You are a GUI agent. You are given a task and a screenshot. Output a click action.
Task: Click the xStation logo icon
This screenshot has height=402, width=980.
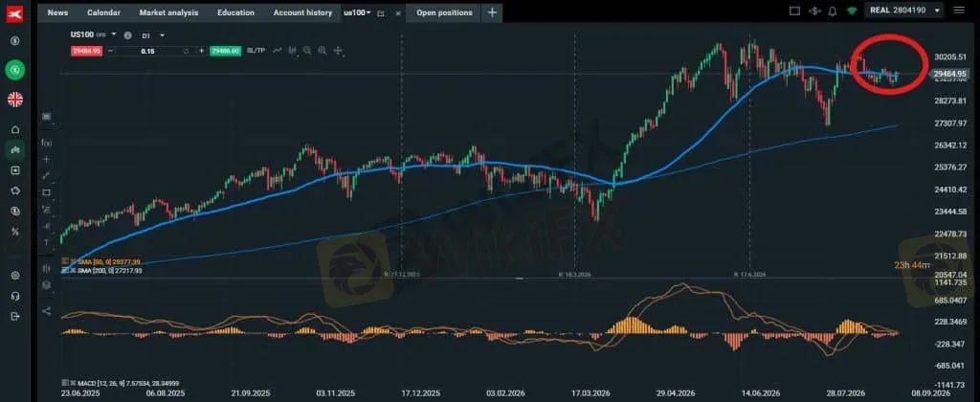tap(15, 11)
